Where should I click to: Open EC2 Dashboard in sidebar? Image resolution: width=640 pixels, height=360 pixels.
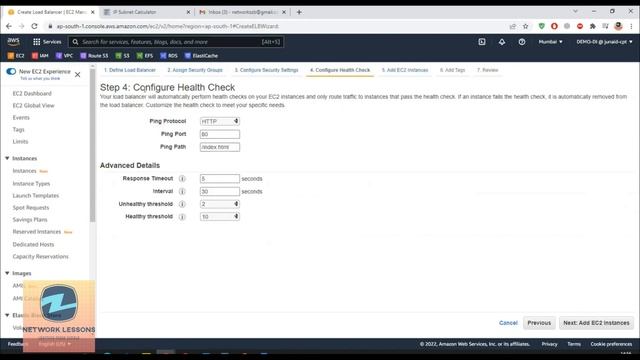(x=32, y=93)
